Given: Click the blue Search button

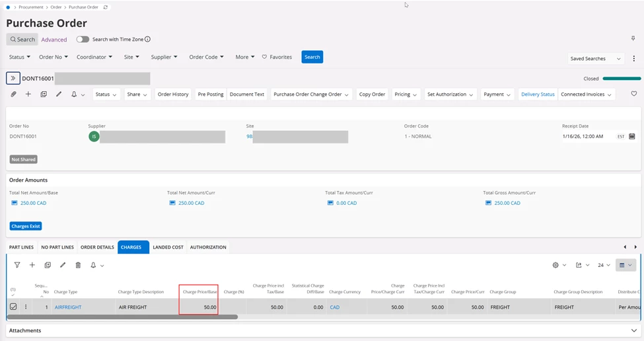Looking at the screenshot, I should (x=312, y=57).
